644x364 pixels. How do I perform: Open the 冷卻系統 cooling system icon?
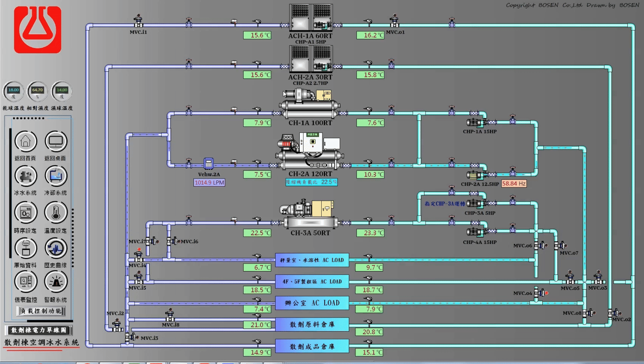pos(56,176)
